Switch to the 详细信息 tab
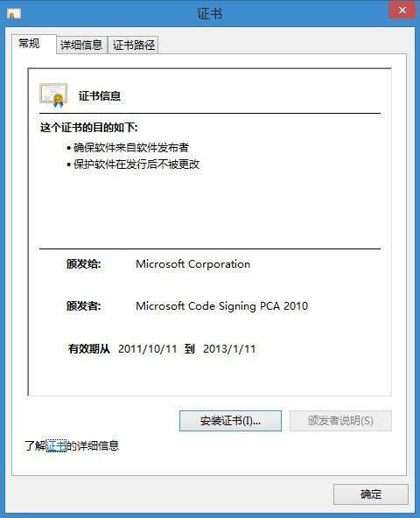The width and height of the screenshot is (420, 518). (x=81, y=45)
